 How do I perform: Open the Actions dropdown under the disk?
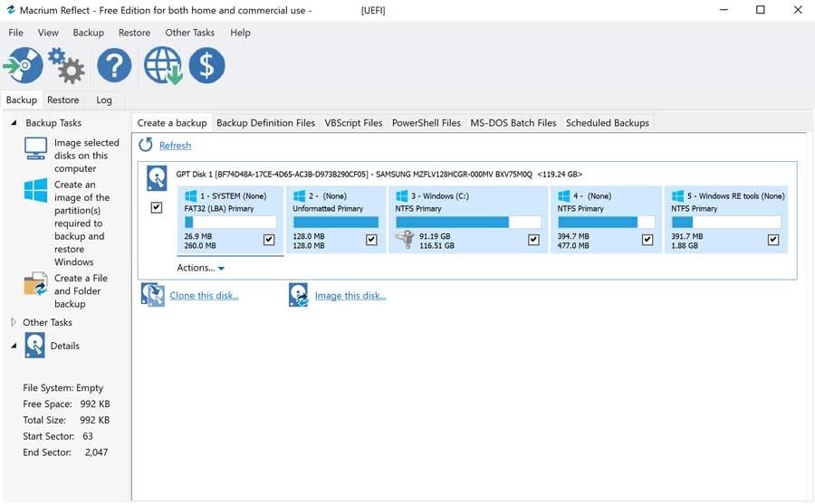pos(201,268)
